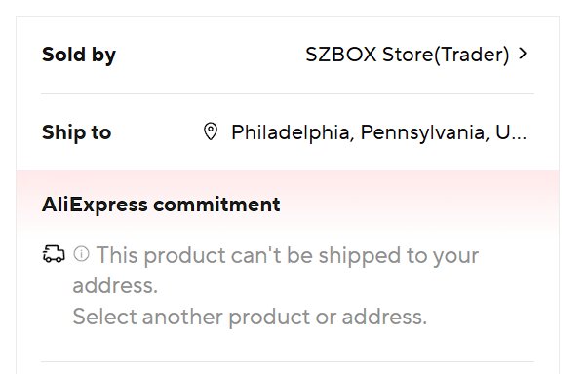Click the truncated "U..." country text
The image size is (588, 374).
pos(511,132)
